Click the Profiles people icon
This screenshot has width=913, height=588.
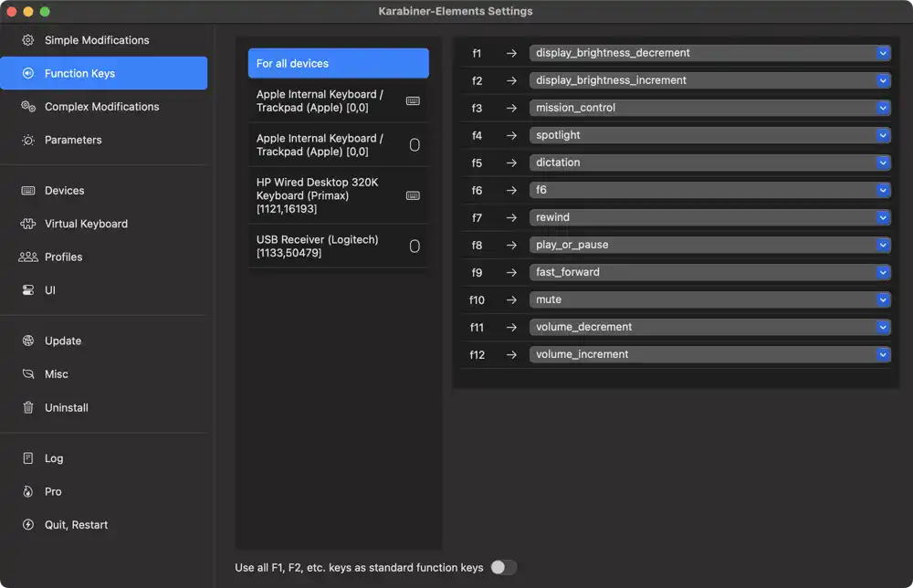tap(28, 257)
